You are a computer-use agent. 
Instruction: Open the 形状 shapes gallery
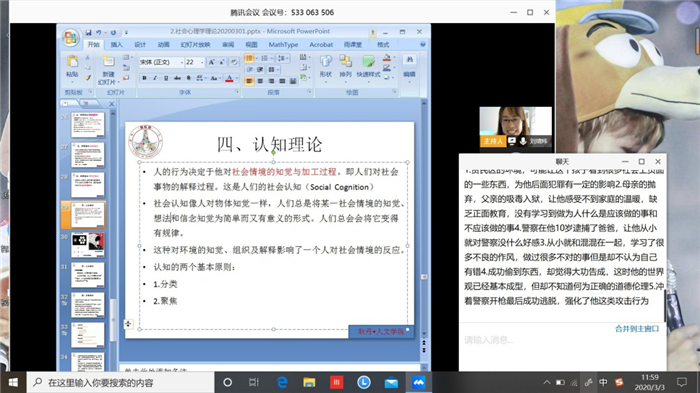[325, 66]
